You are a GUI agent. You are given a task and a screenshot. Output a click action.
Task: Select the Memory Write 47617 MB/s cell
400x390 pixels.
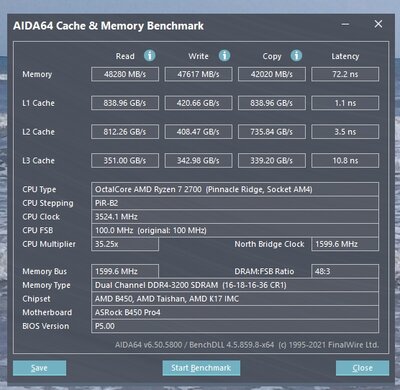(x=198, y=74)
